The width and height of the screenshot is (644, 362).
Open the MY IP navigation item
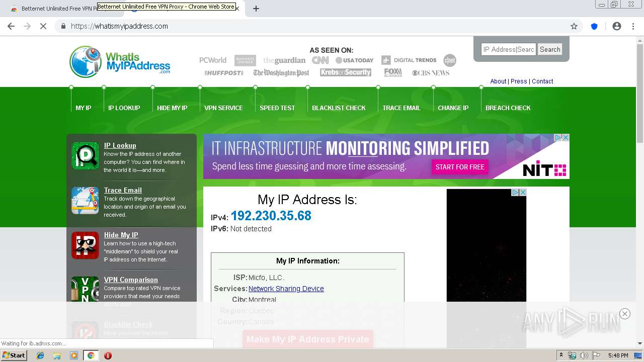click(84, 108)
